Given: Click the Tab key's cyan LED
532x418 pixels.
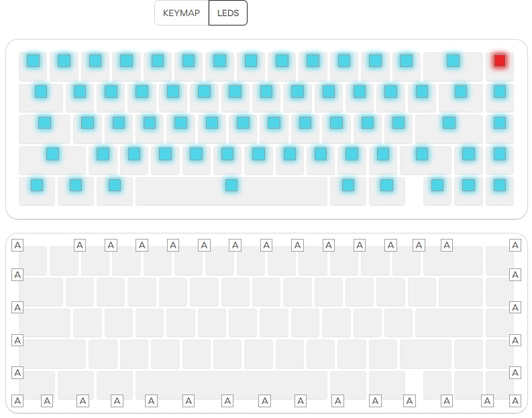Looking at the screenshot, I should [x=41, y=91].
